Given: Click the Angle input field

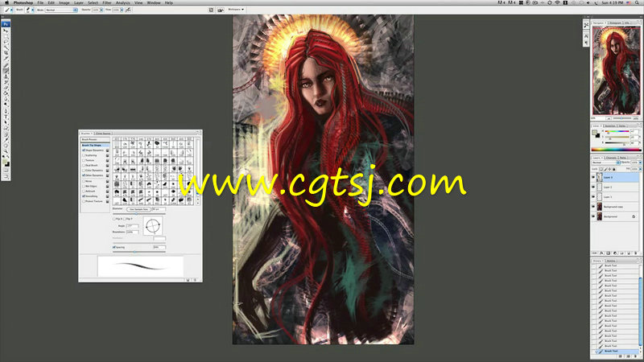Looking at the screenshot, I should pos(132,226).
